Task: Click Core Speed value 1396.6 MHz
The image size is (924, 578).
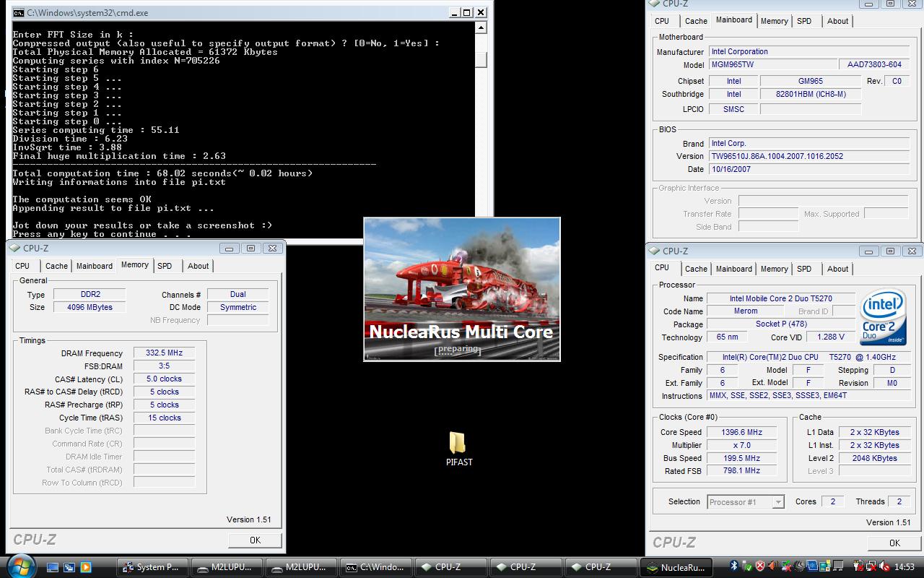Action: pos(741,433)
